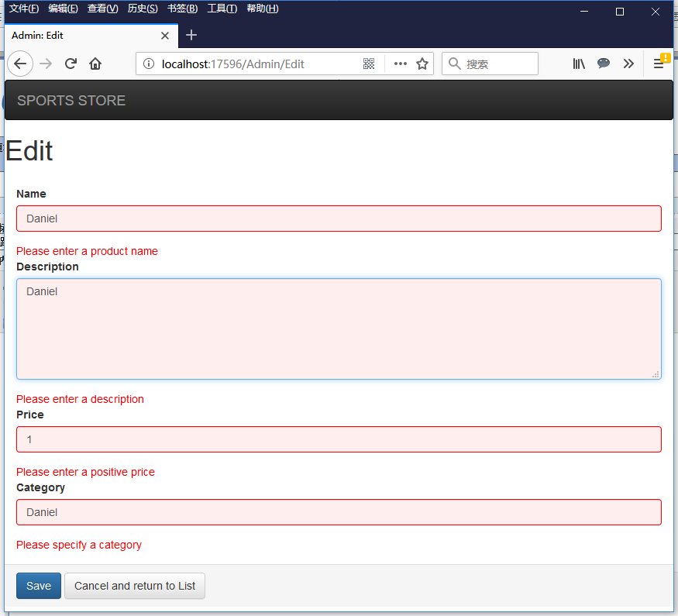Open the 书签(B) menu
Screen dimensions: 678x616
182,9
